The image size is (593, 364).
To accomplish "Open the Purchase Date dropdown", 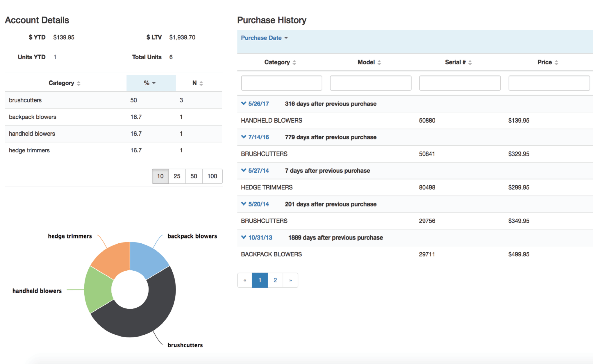I will tap(264, 38).
